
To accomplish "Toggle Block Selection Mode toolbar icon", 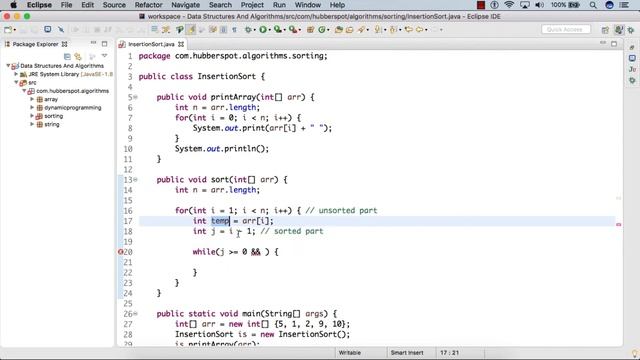I will (224, 29).
